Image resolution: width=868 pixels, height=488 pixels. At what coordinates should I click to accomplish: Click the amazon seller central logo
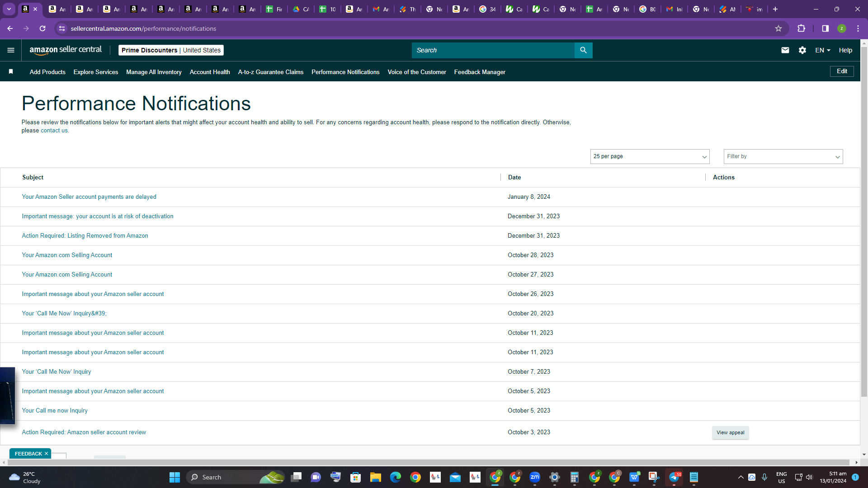click(x=66, y=50)
